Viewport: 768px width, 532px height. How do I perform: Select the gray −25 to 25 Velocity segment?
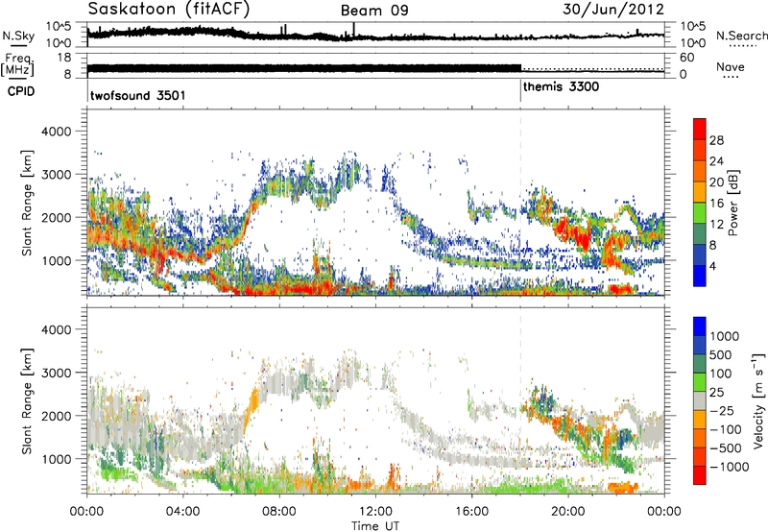click(x=700, y=400)
